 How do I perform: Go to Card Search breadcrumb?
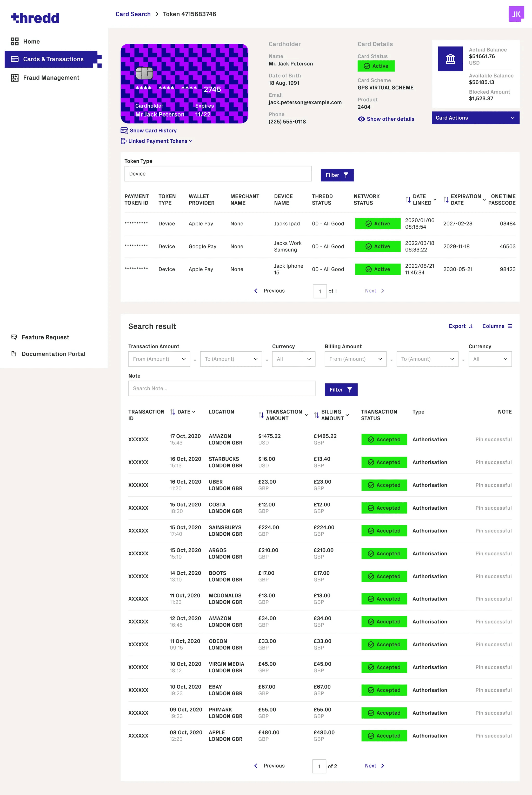click(x=133, y=14)
